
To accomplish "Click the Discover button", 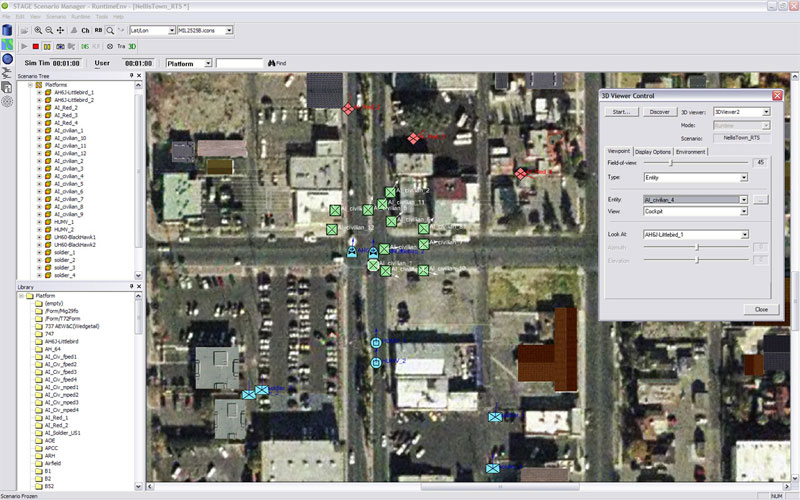I will (x=660, y=112).
